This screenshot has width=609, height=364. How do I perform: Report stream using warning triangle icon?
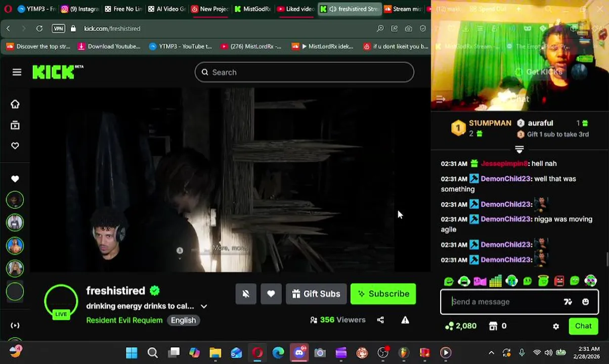pos(405,320)
